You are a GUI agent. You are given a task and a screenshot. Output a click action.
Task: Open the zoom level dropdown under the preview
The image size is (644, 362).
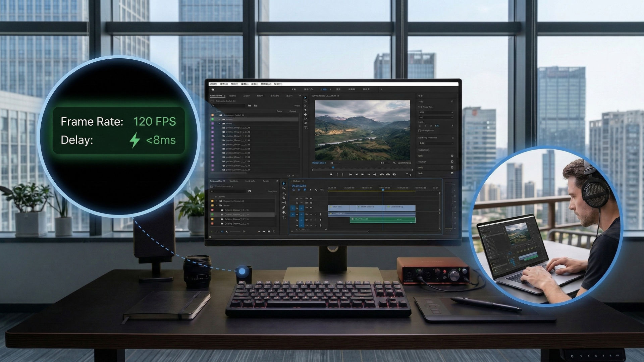coord(335,163)
